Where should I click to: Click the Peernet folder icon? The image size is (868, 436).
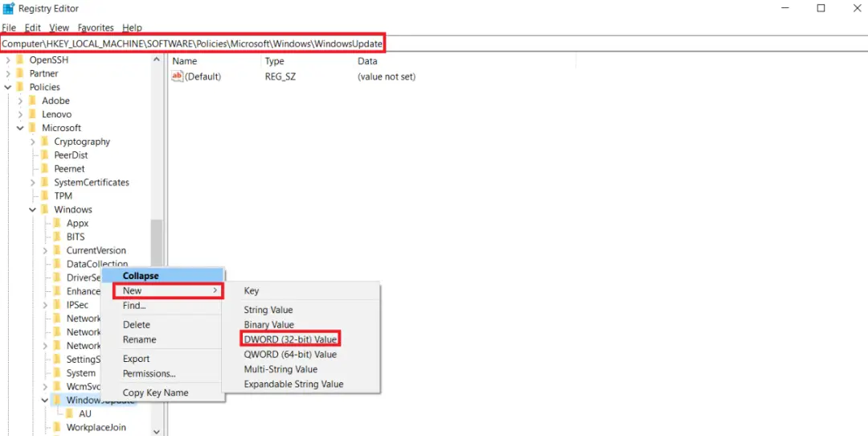click(45, 168)
